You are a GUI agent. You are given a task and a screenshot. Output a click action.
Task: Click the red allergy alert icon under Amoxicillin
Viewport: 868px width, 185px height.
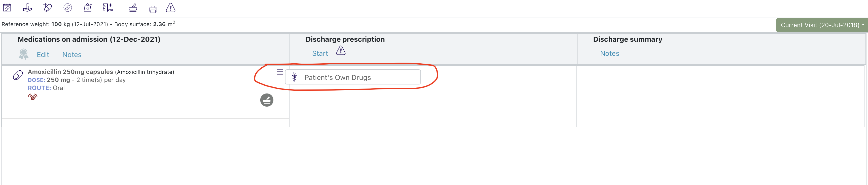32,97
